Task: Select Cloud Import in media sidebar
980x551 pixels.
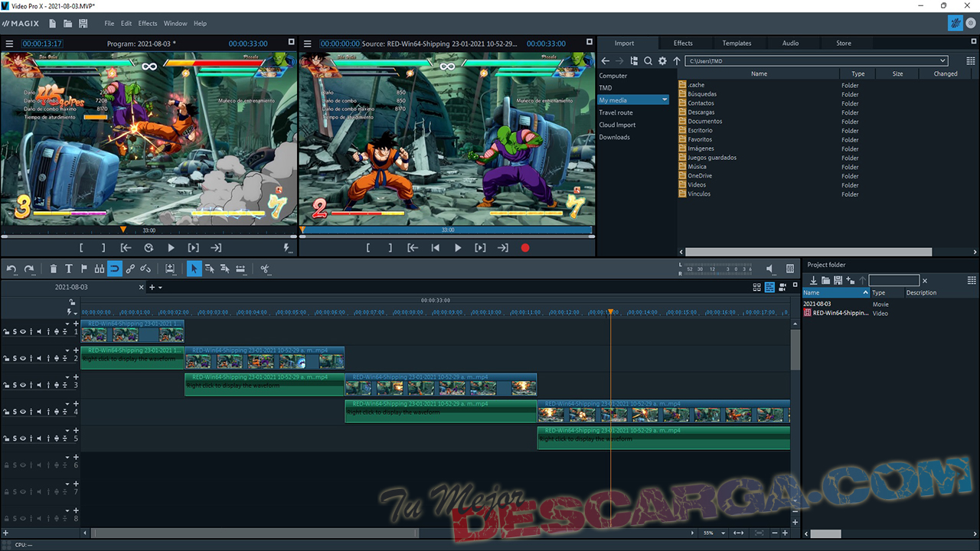Action: [x=617, y=125]
